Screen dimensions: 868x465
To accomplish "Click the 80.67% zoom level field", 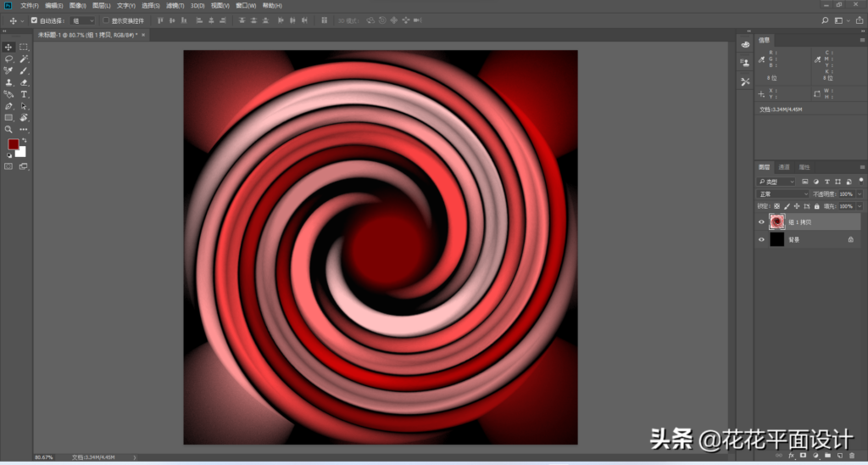I will coord(44,458).
